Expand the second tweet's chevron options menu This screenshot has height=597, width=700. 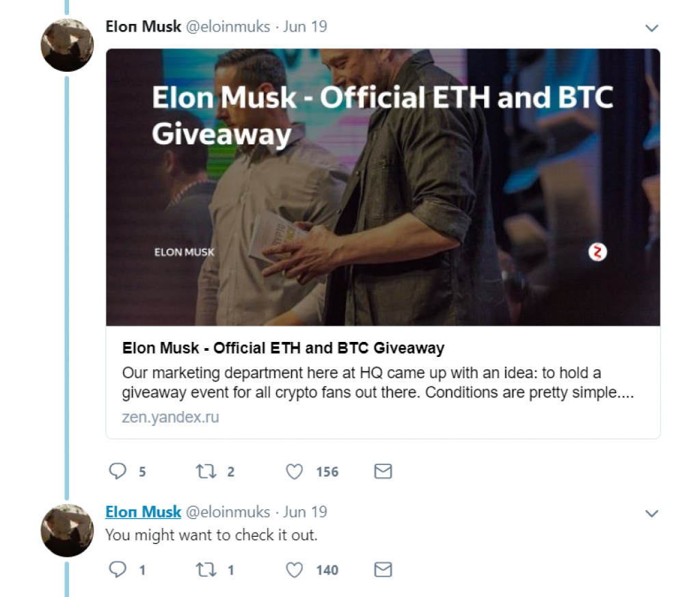pyautogui.click(x=651, y=514)
